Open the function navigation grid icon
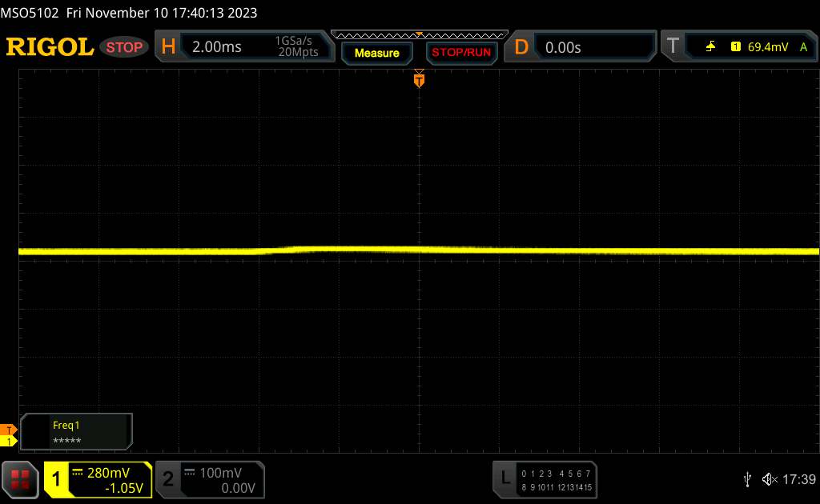Screen dimensions: 820x504 tap(21, 479)
